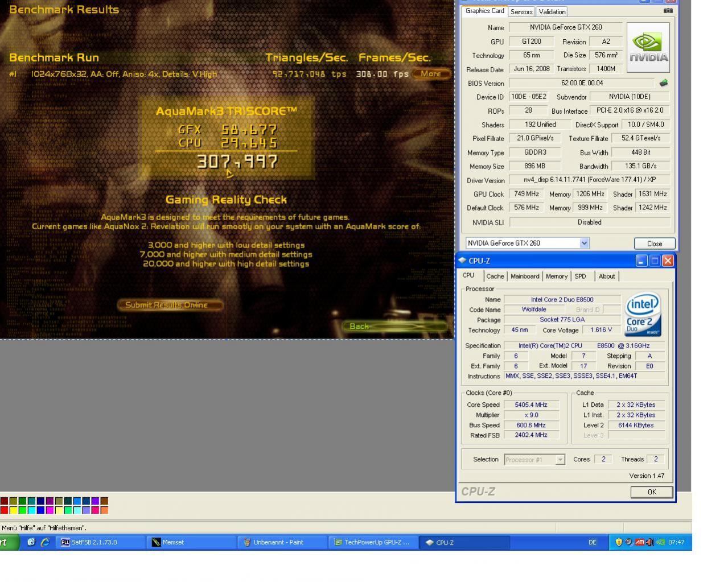The width and height of the screenshot is (728, 582).
Task: Click the Core Speed value 5405.4 MHz
Action: [x=531, y=405]
